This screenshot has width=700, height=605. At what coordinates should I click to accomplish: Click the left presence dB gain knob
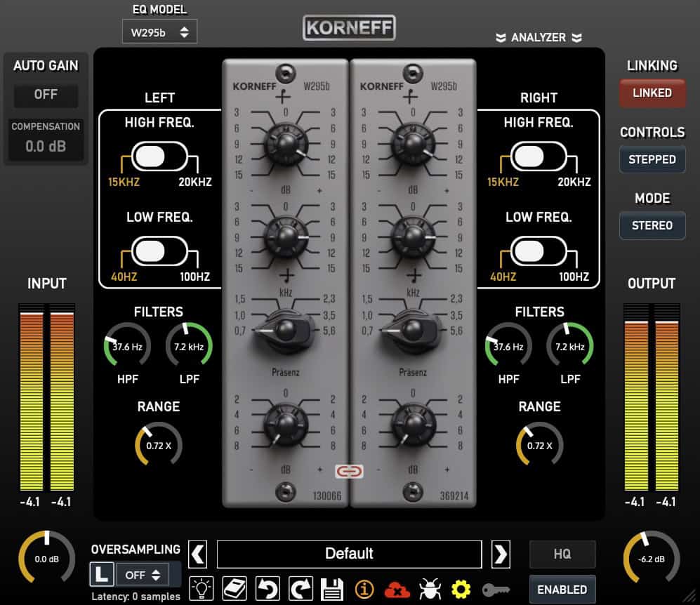(x=286, y=424)
